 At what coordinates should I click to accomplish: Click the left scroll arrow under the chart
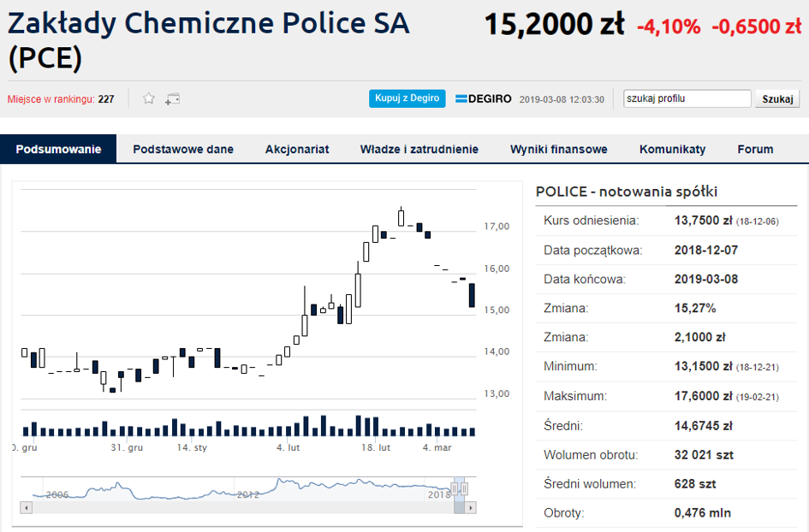(26, 507)
